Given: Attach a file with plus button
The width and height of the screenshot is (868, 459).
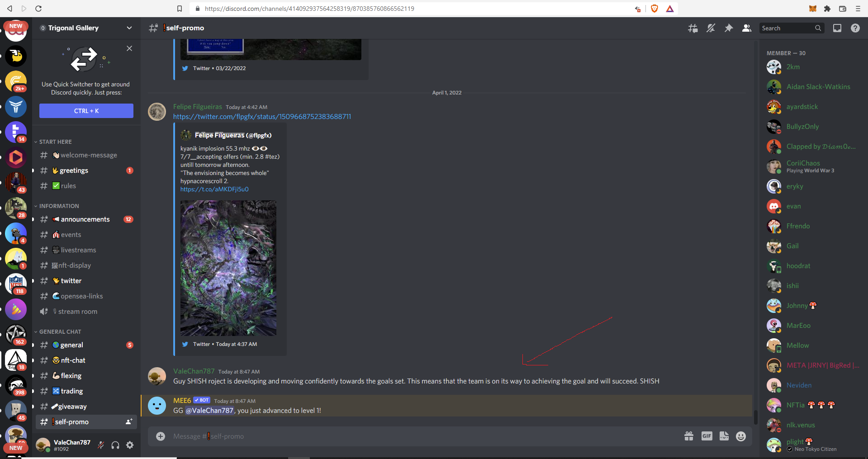Looking at the screenshot, I should pos(161,436).
